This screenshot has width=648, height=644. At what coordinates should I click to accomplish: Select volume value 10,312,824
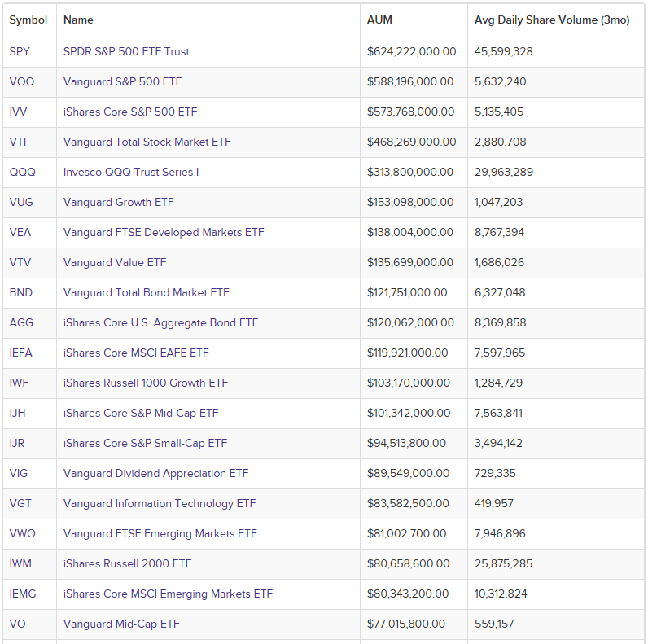tap(501, 595)
